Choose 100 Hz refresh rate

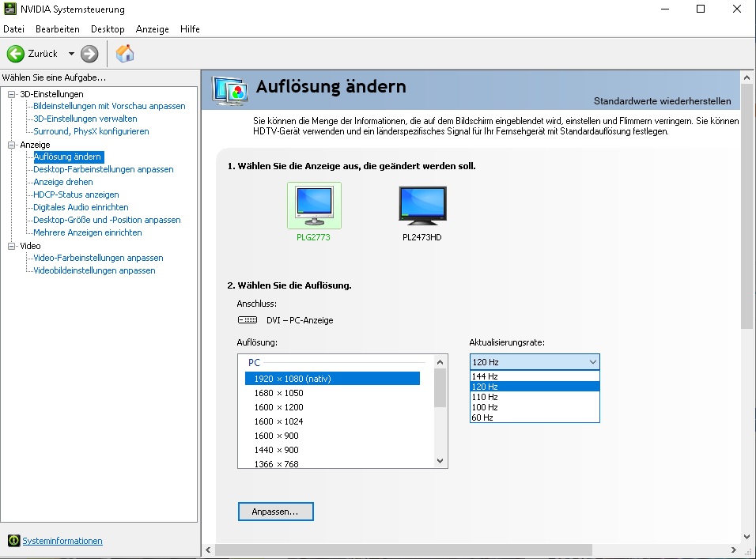click(535, 407)
